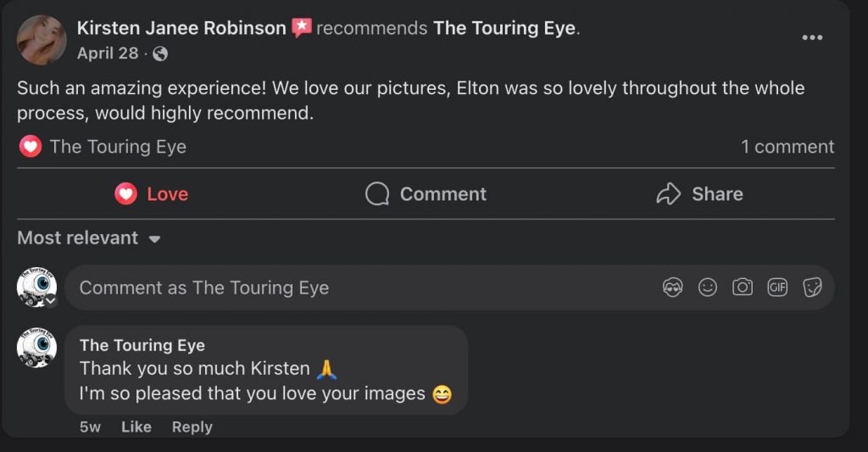The width and height of the screenshot is (868, 452).
Task: Open Kirsten Janee Robinson's profile link
Action: pos(181,28)
